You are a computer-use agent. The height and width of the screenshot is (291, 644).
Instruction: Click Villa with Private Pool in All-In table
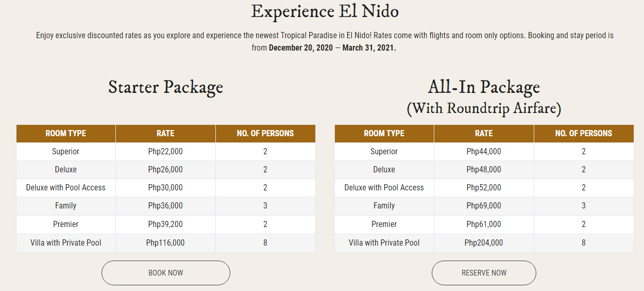click(x=384, y=242)
